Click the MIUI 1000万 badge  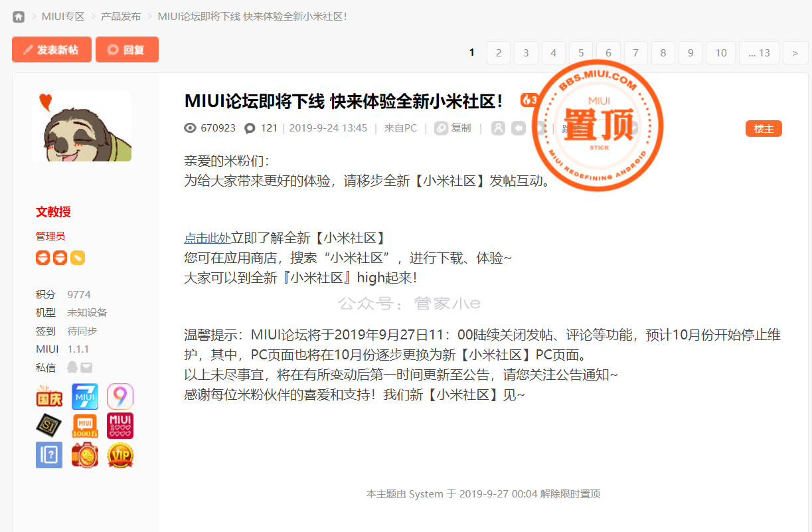85,426
